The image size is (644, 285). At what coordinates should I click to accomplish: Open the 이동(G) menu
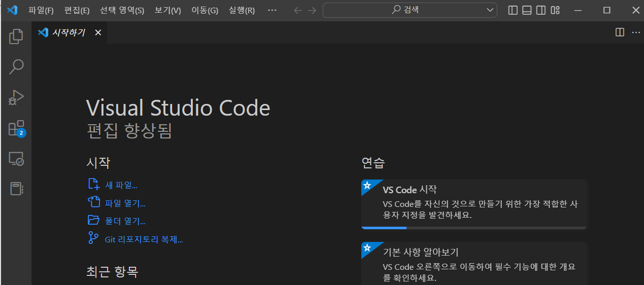pyautogui.click(x=205, y=10)
